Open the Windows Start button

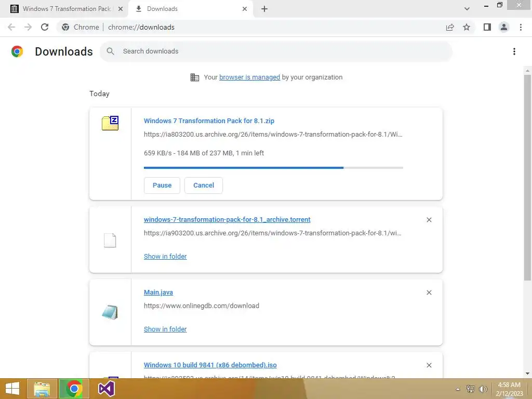pyautogui.click(x=12, y=389)
